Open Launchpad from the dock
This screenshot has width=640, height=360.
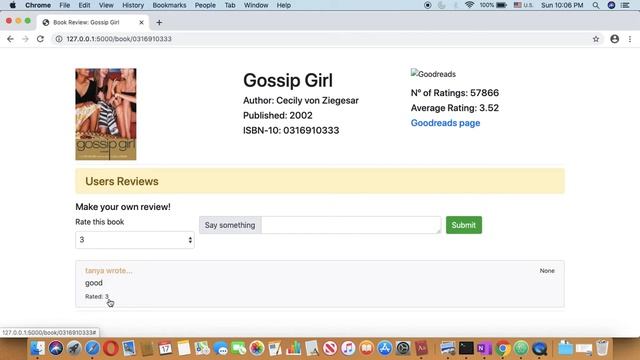coord(74,348)
